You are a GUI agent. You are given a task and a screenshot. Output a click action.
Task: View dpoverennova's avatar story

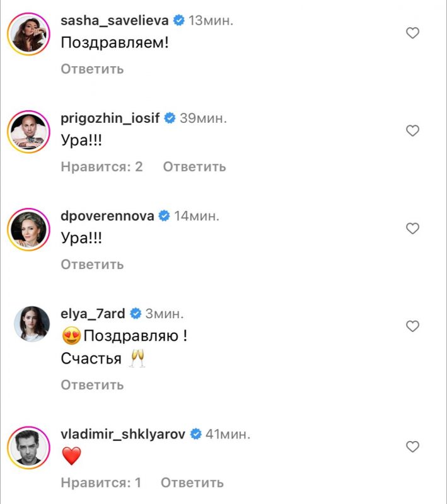28,229
